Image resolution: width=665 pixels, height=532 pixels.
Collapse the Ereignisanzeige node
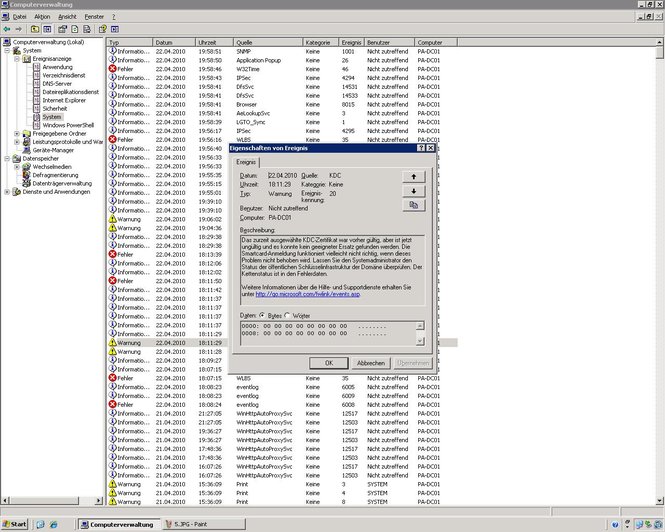click(17, 59)
